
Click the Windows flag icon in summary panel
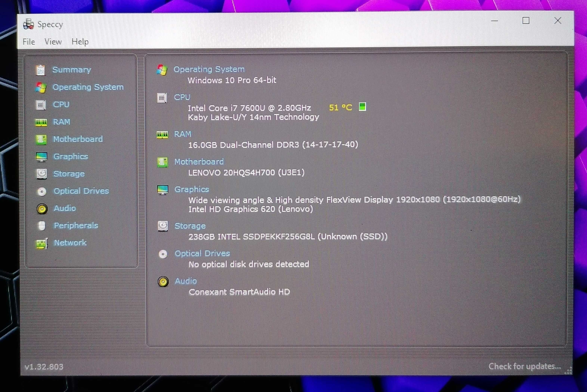162,70
